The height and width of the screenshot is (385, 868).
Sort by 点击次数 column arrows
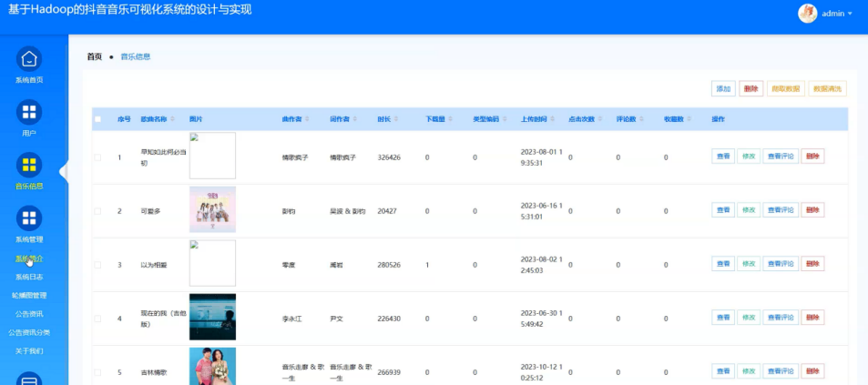point(599,119)
